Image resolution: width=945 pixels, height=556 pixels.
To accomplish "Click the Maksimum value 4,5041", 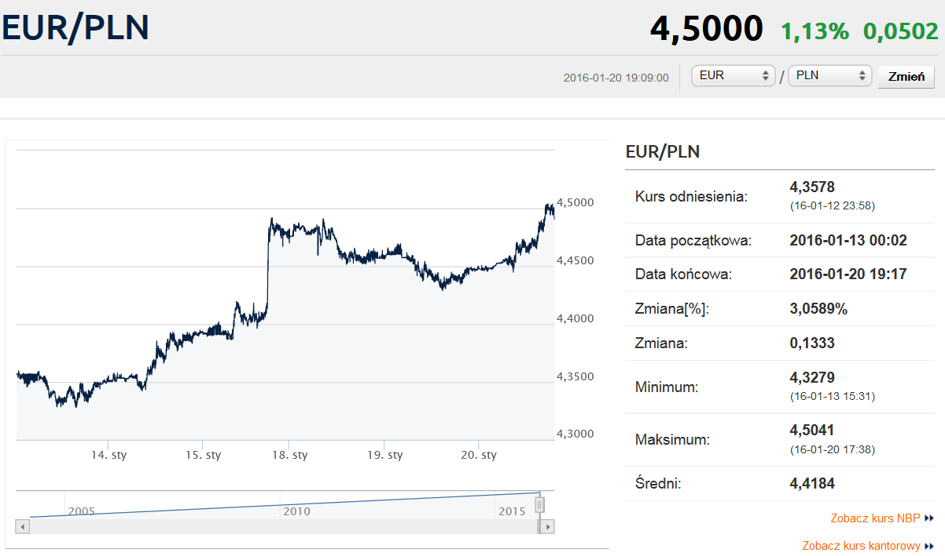I will 812,430.
